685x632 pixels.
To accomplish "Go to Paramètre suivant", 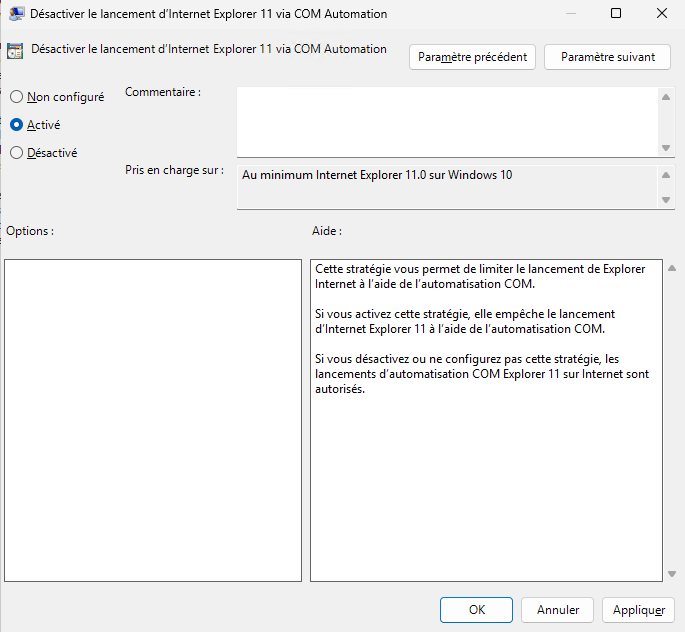I will pyautogui.click(x=607, y=57).
